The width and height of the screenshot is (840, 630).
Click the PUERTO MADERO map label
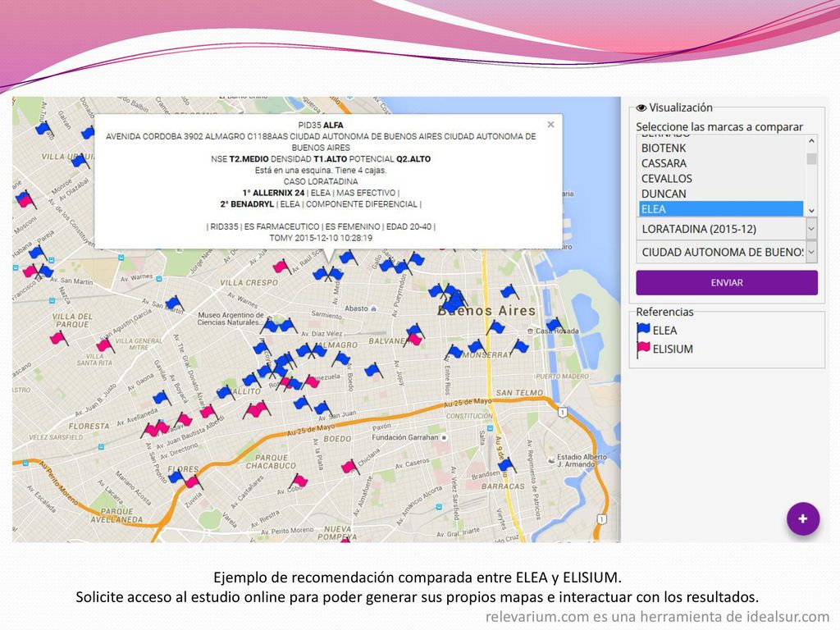562,376
